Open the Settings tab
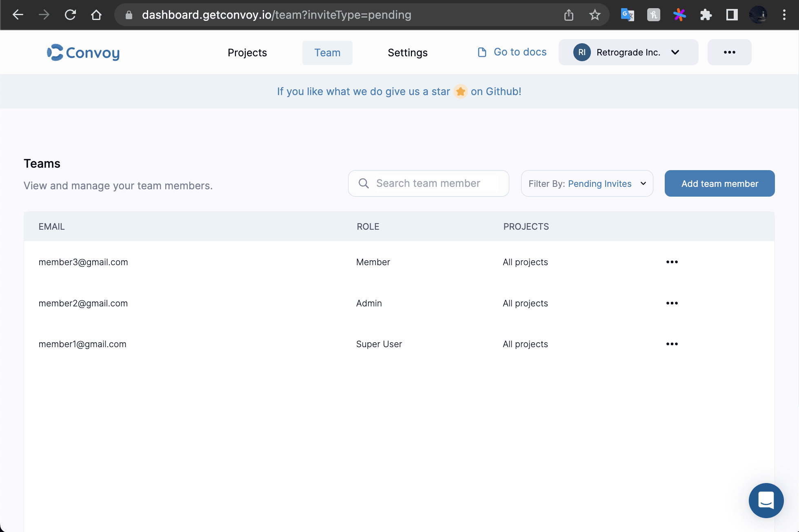Screen dimensions: 799x532 click(407, 53)
